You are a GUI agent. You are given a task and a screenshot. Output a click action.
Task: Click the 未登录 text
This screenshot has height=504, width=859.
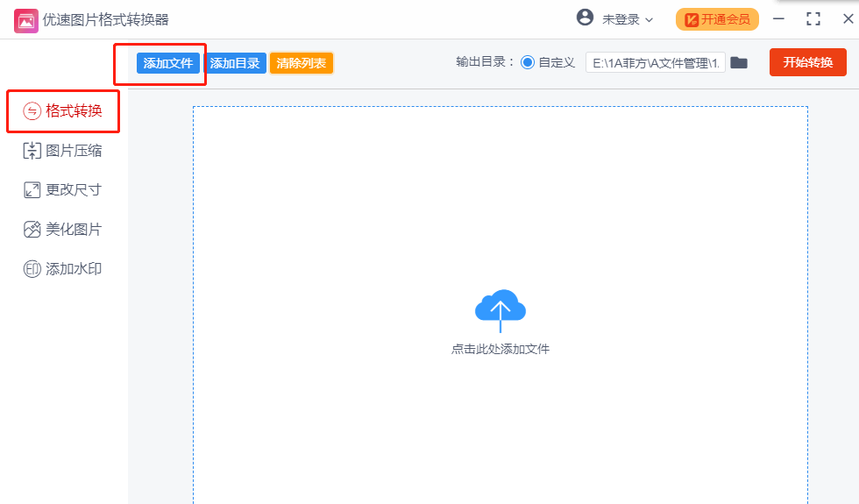pyautogui.click(x=621, y=19)
